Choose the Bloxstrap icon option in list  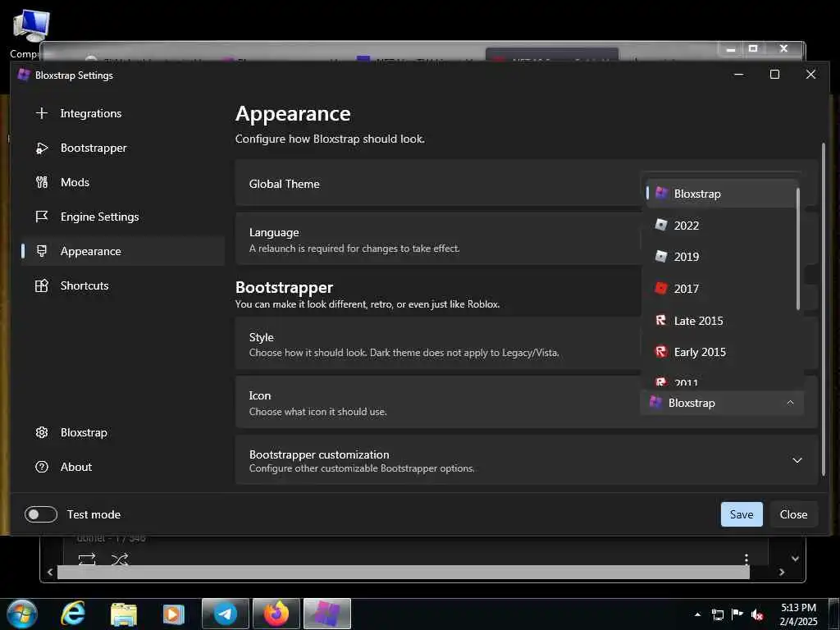(721, 194)
